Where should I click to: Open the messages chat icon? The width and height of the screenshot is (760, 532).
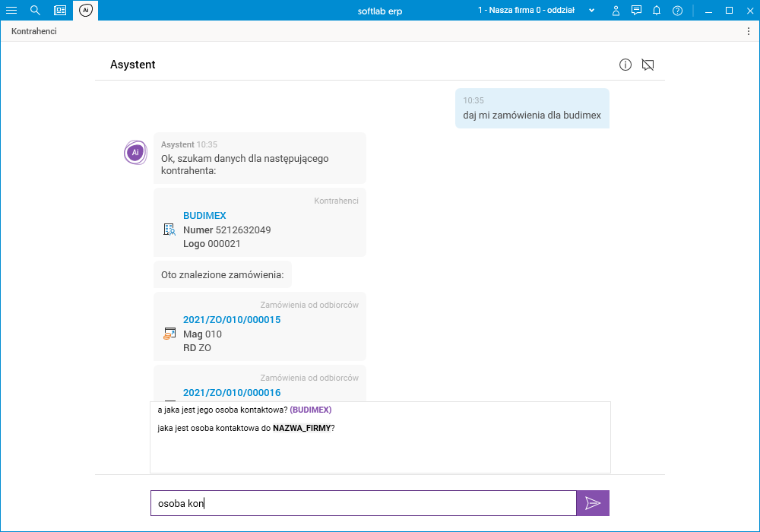[636, 11]
